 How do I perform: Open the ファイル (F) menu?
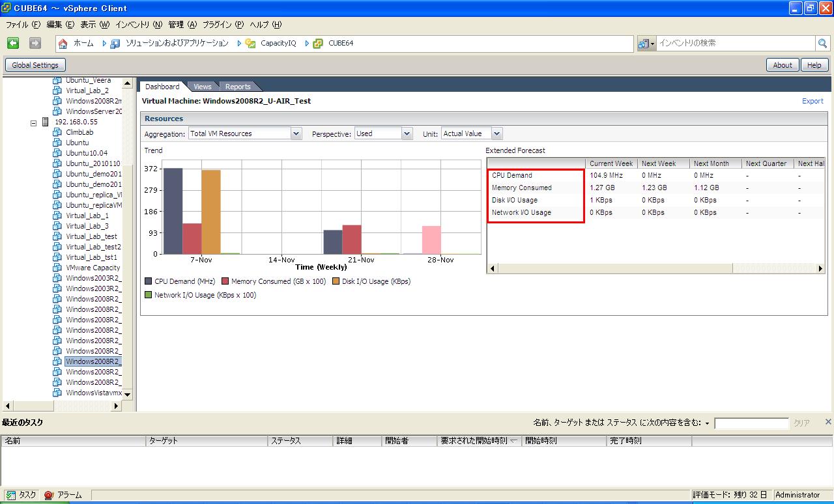[x=23, y=25]
